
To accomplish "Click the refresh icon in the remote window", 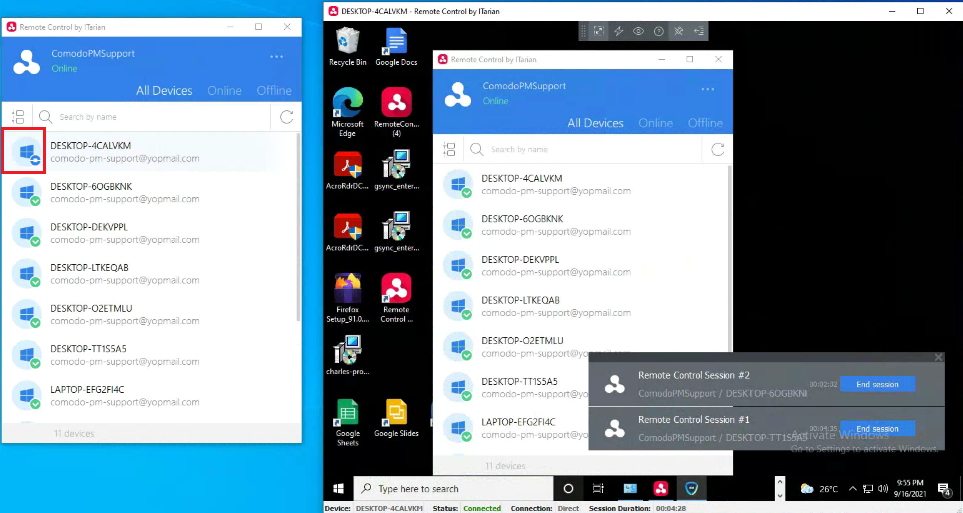I will [718, 149].
